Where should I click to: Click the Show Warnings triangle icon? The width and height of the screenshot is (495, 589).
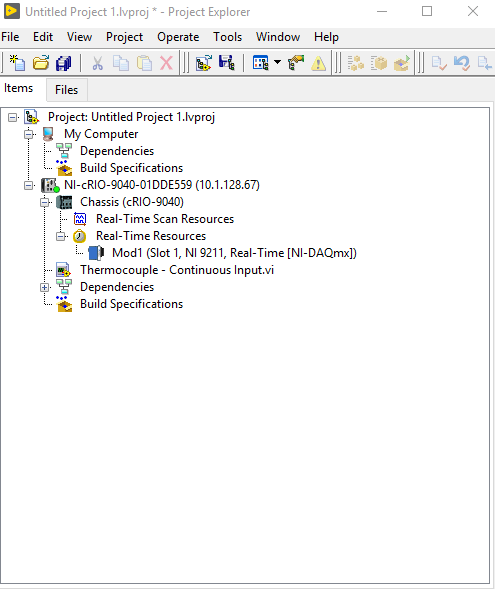click(x=318, y=63)
